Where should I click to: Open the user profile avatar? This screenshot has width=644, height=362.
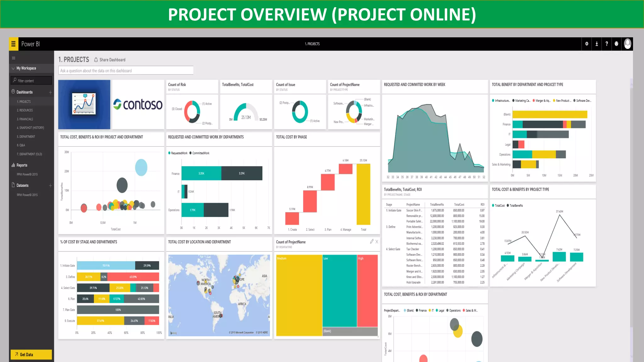pyautogui.click(x=628, y=44)
